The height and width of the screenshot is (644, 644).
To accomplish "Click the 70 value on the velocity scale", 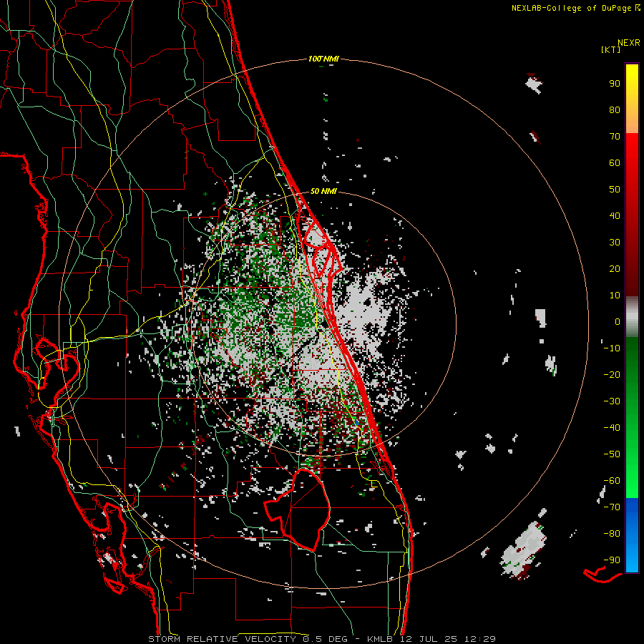I will [615, 137].
